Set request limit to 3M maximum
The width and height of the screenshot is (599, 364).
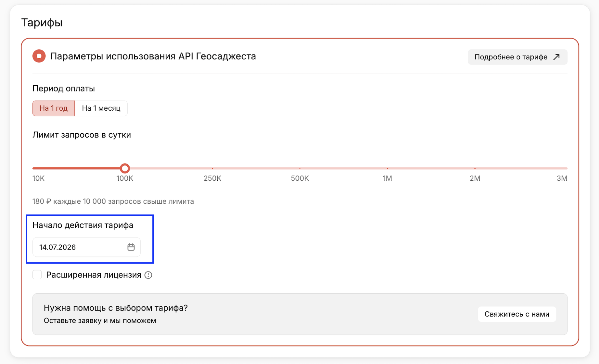coord(567,168)
